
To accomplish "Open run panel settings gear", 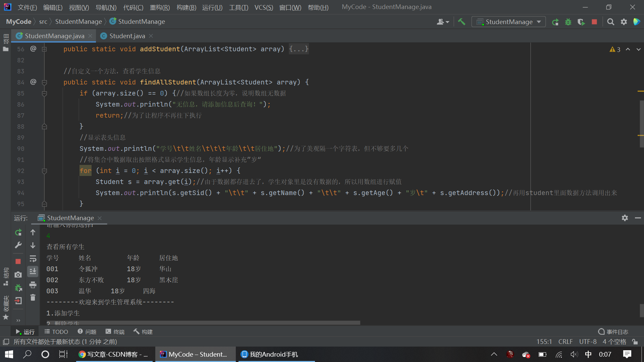I will (625, 218).
